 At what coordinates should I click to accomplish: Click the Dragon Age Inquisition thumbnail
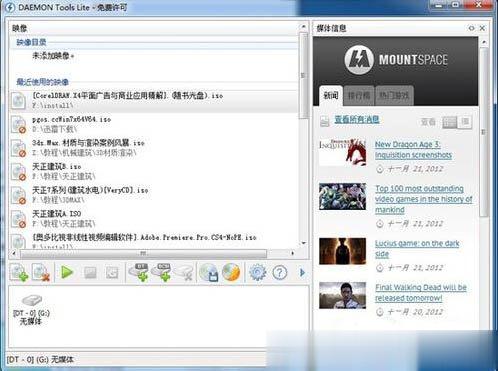[x=342, y=152]
